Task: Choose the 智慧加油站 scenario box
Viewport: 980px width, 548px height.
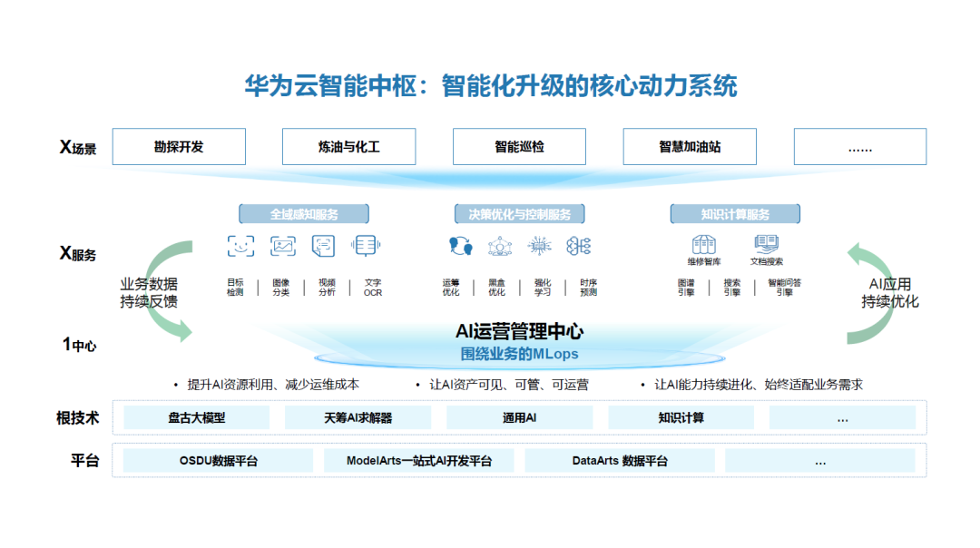Action: pos(690,147)
